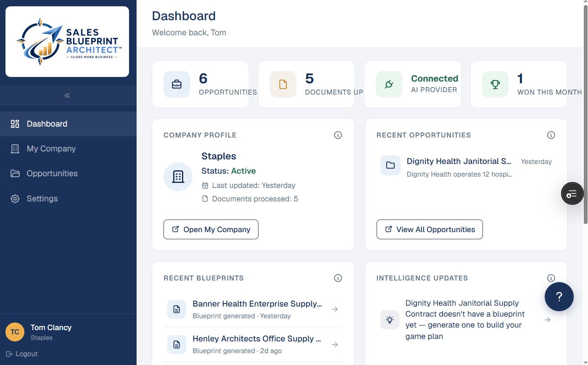Screen dimensions: 588x365
Task: Click the arrow on Henley Architects row
Action: tap(335, 344)
